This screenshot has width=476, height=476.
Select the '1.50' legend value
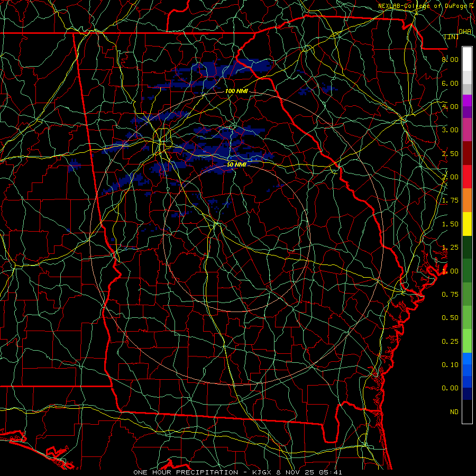pos(450,224)
